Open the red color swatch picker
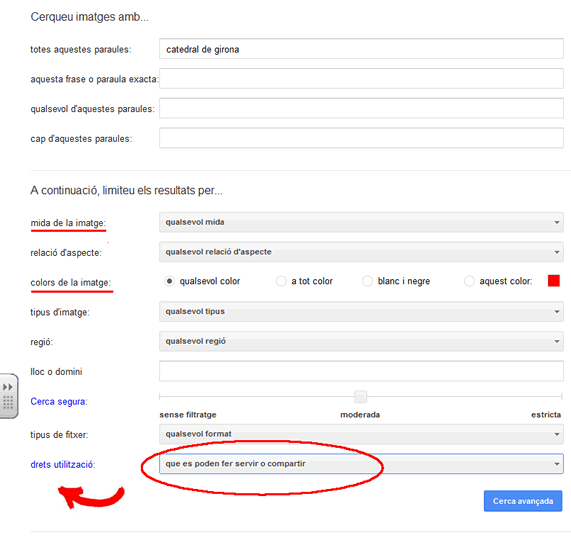Viewport: 571px width, 538px height. [554, 281]
